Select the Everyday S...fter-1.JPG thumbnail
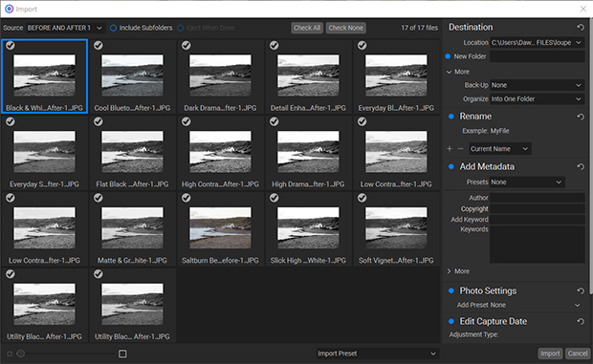The image size is (593, 364). pos(44,153)
